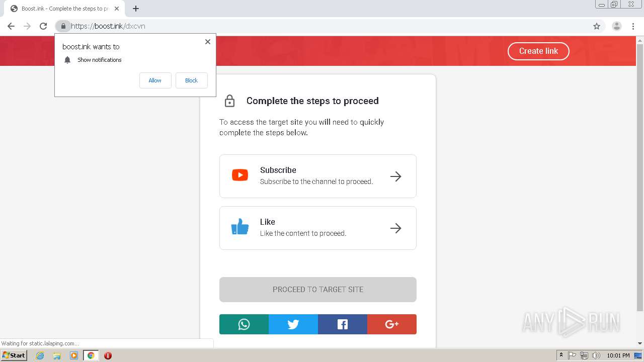Select the Boost.ink browser tab
The width and height of the screenshot is (644, 362).
point(65,9)
